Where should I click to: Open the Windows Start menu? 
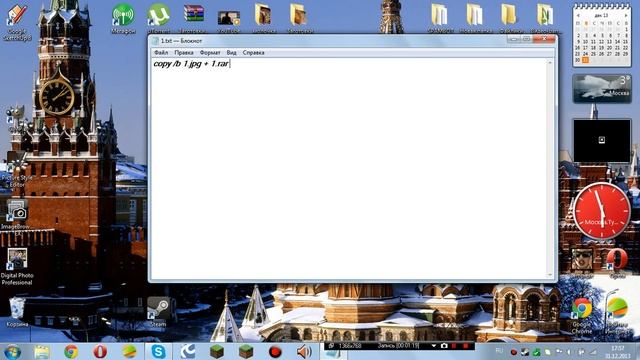[12, 351]
